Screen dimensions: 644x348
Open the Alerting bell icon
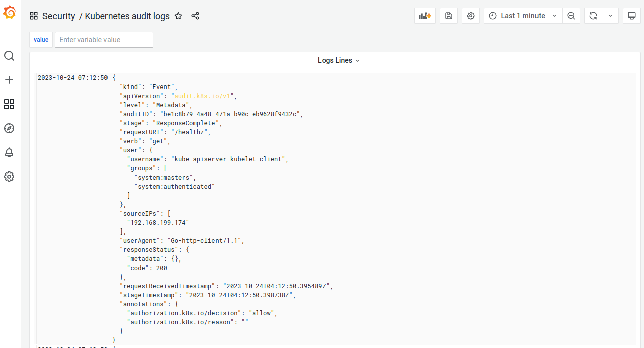[9, 152]
